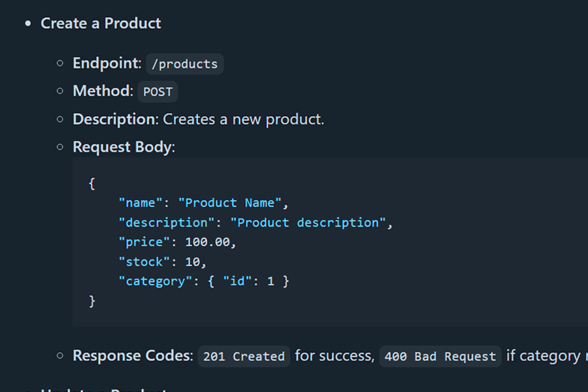The height and width of the screenshot is (392, 588).
Task: Click the "201 Created" response code
Action: (x=244, y=356)
